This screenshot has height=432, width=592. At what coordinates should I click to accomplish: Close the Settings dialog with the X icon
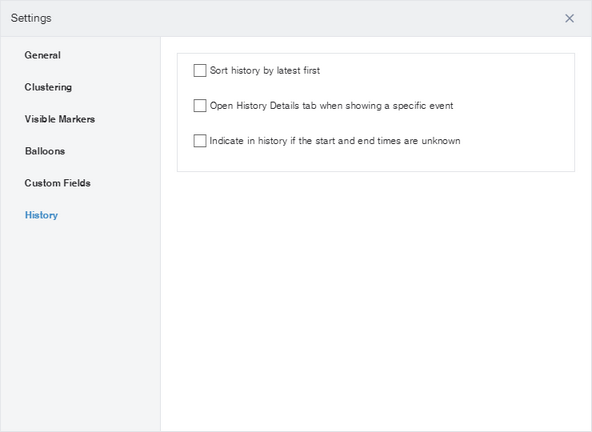click(569, 18)
